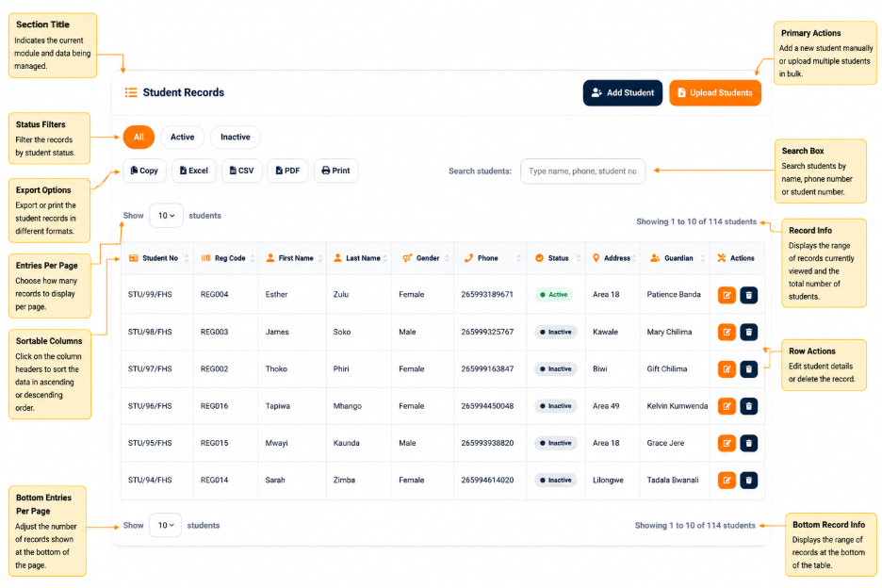Screen dimensions: 882x588
Task: Select registration code REG016
Action: [x=214, y=406]
